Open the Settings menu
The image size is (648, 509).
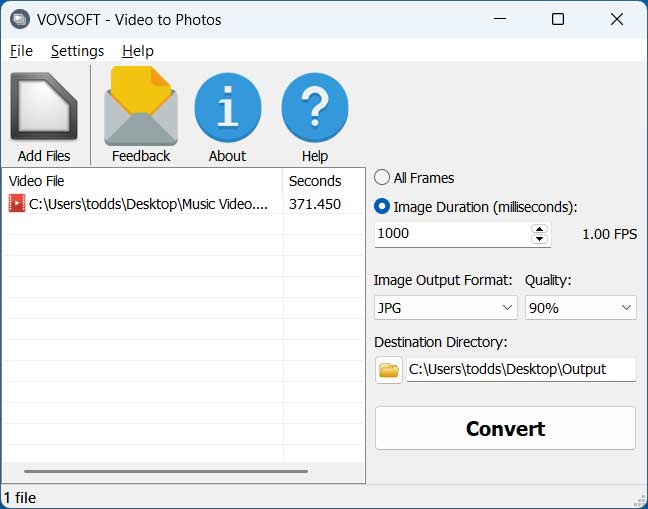click(77, 51)
